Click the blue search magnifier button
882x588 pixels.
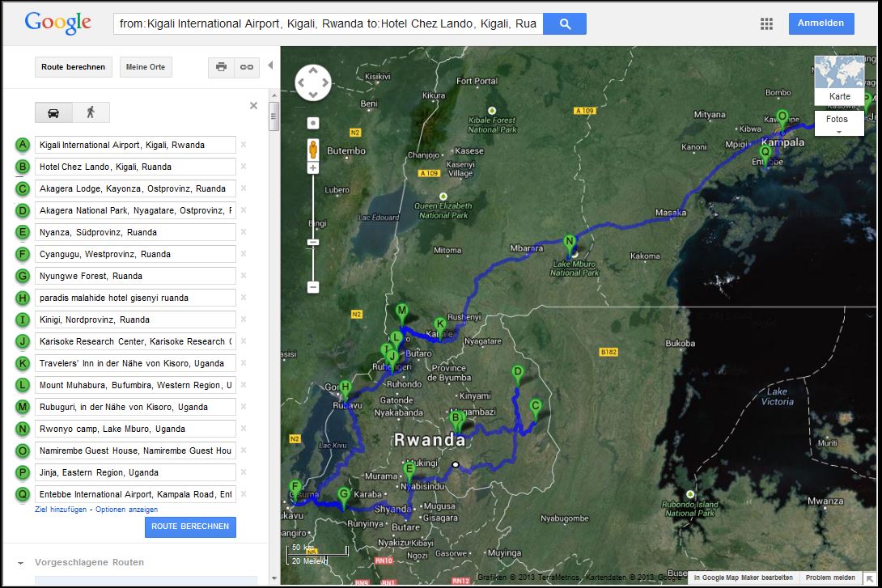565,23
